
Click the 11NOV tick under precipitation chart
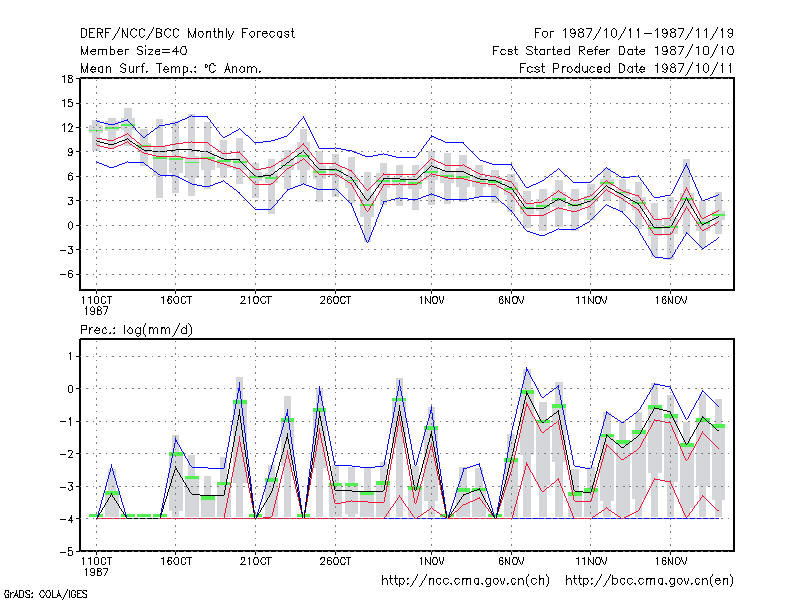tap(591, 561)
